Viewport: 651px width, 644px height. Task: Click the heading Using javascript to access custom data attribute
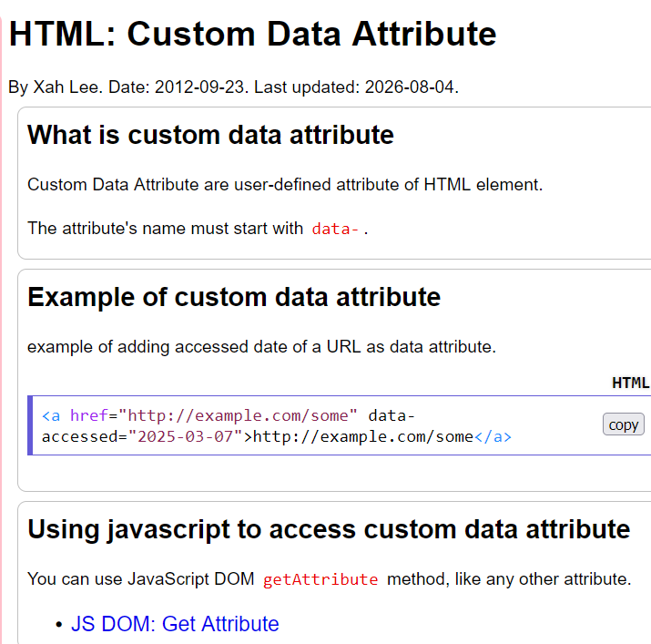click(x=329, y=529)
